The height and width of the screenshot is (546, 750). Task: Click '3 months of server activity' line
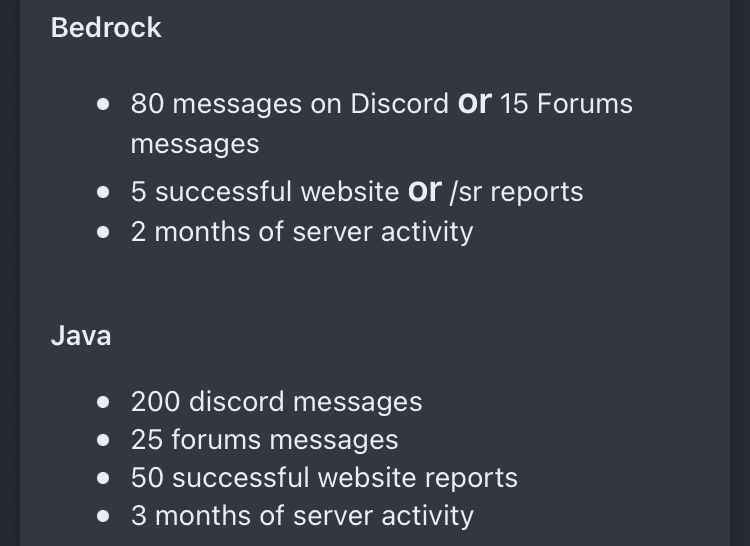pyautogui.click(x=302, y=516)
